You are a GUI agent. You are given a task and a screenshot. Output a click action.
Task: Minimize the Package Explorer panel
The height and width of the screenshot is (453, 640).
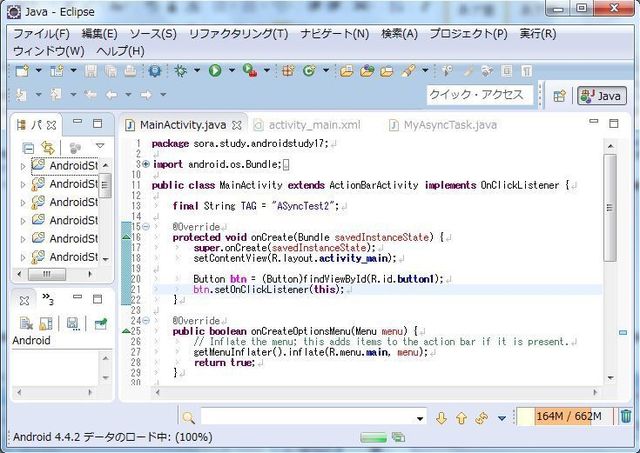coord(78,122)
